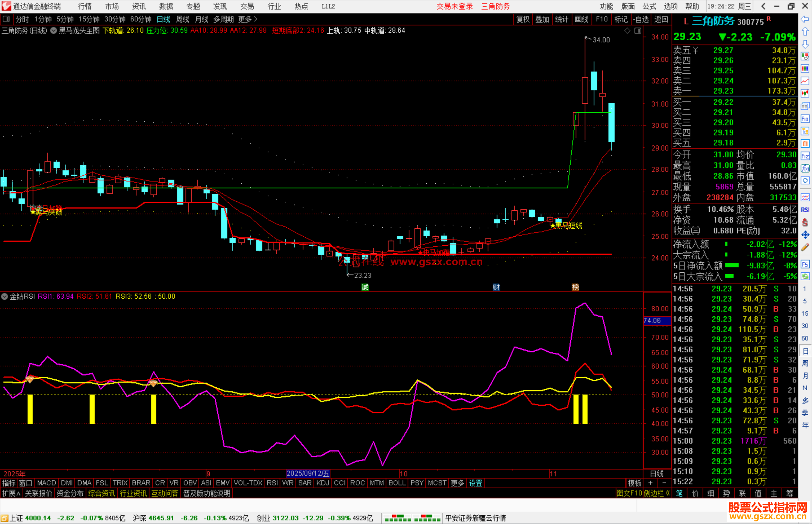Click the 复权 button
This screenshot has height=524, width=812.
point(523,19)
